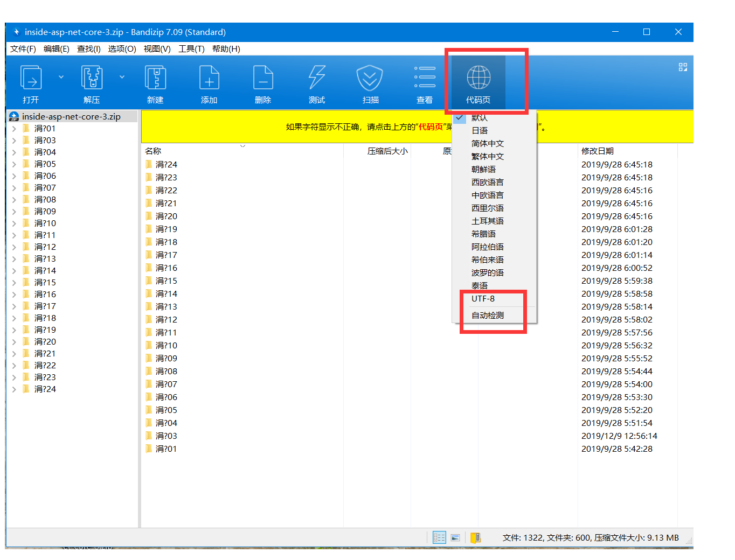Viewport: 735px width, 560px height.
Task: Select 波罗的语 code page
Action: click(x=495, y=272)
